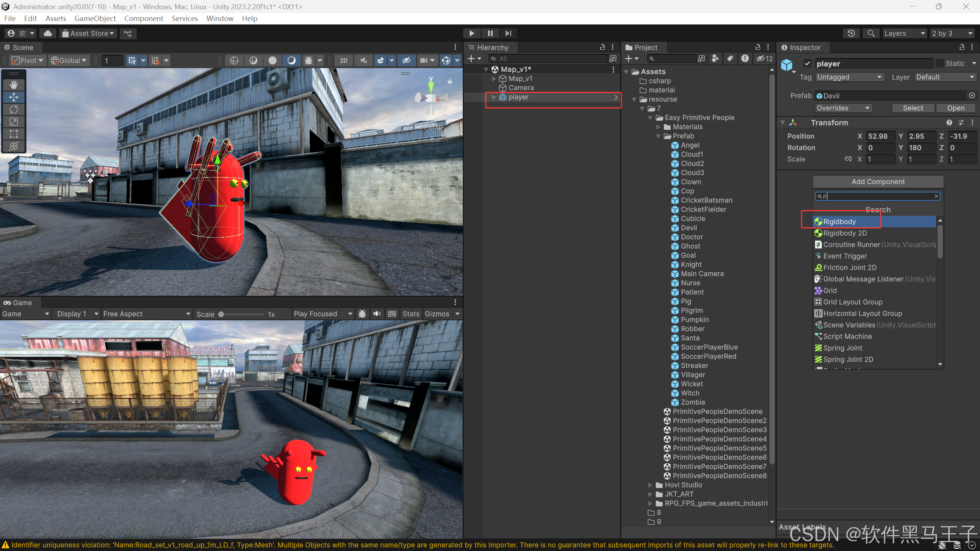
Task: Select Rigidbody 2D from component list
Action: coord(845,233)
